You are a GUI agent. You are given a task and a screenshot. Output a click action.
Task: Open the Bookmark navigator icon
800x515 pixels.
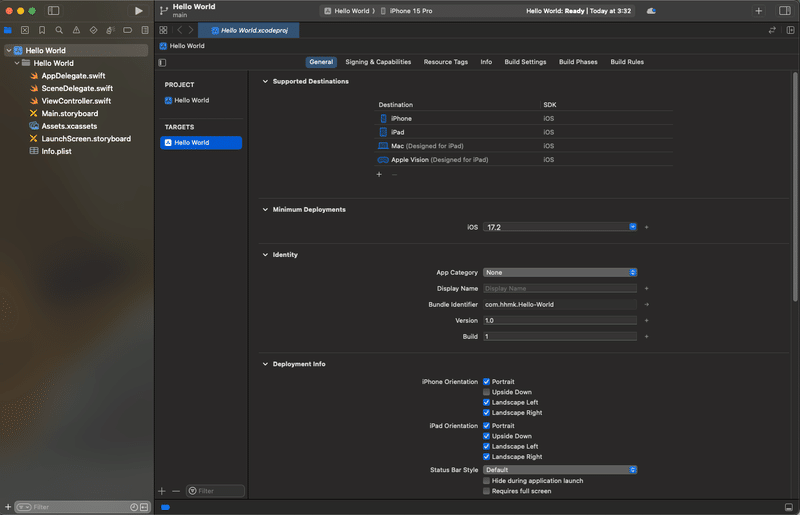coord(42,30)
